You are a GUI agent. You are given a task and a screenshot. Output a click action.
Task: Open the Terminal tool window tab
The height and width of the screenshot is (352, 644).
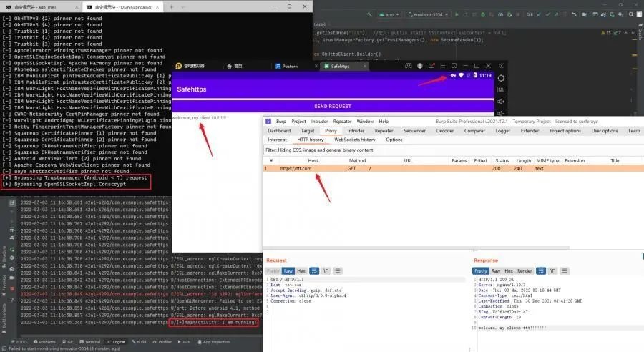click(90, 342)
